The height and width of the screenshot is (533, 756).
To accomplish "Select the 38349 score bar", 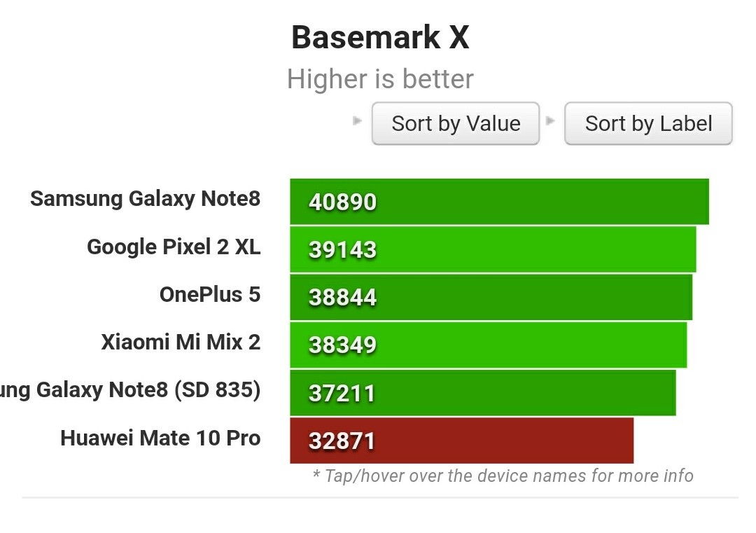I will click(x=489, y=345).
